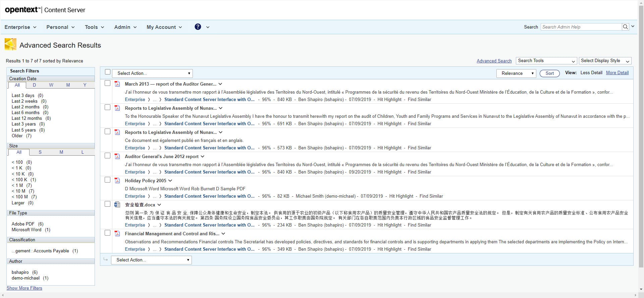The image size is (644, 298).
Task: Click the search magnifier icon
Action: [x=626, y=27]
